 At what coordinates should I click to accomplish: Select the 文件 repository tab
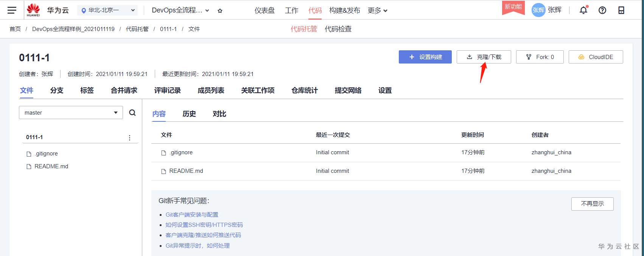26,90
